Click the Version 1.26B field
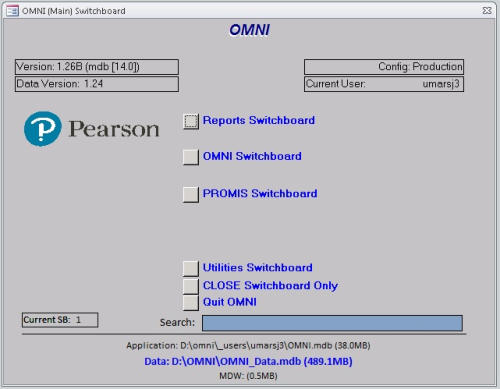500x389 pixels. coord(97,67)
